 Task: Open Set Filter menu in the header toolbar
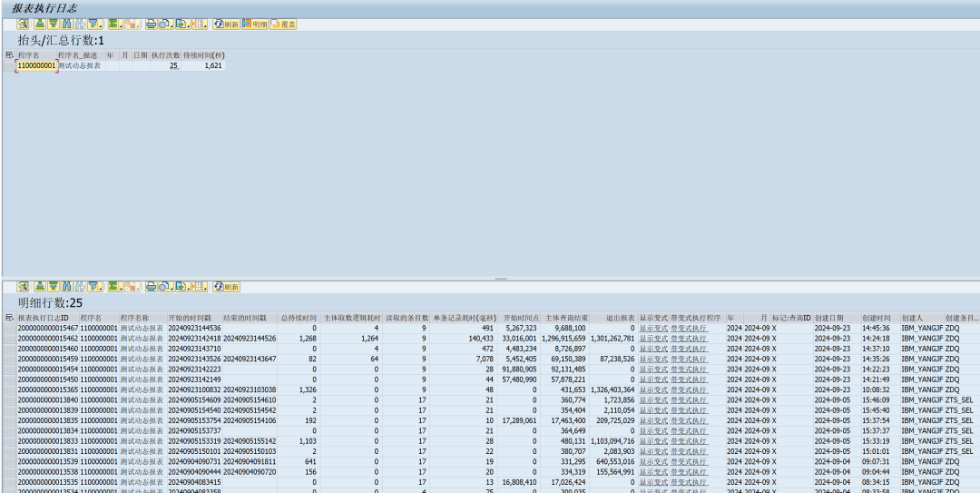(95, 25)
